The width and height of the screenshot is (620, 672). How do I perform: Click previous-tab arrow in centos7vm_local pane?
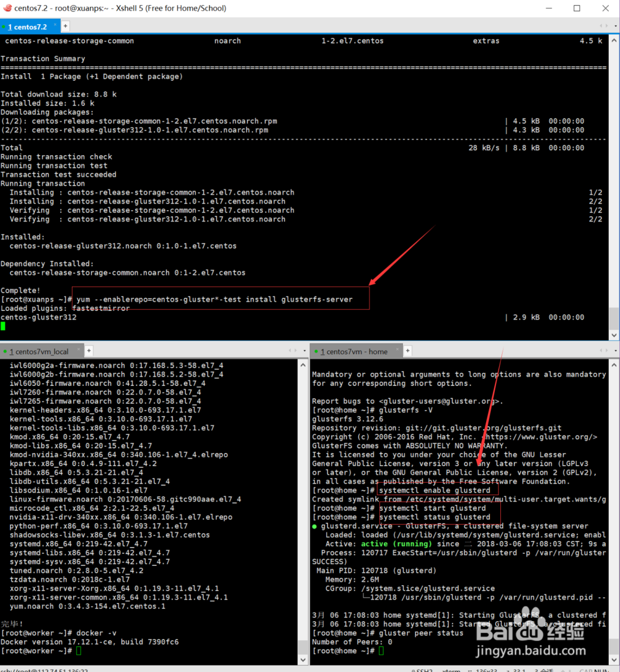[290, 351]
